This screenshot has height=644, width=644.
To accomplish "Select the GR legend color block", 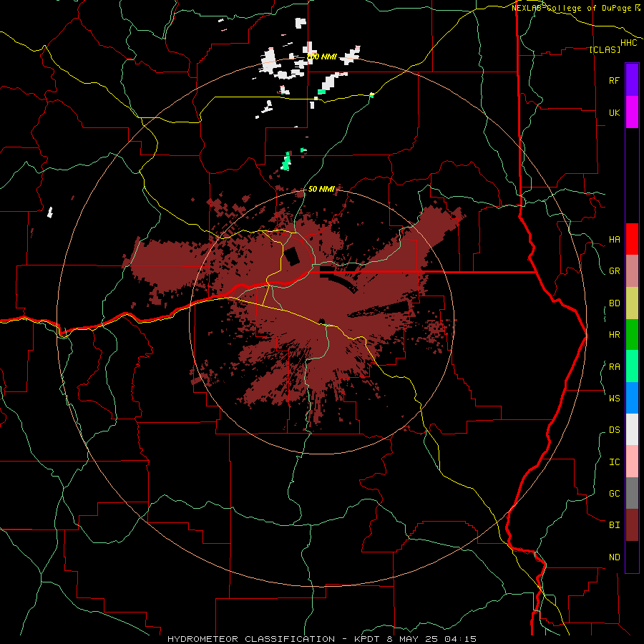I will click(x=632, y=271).
